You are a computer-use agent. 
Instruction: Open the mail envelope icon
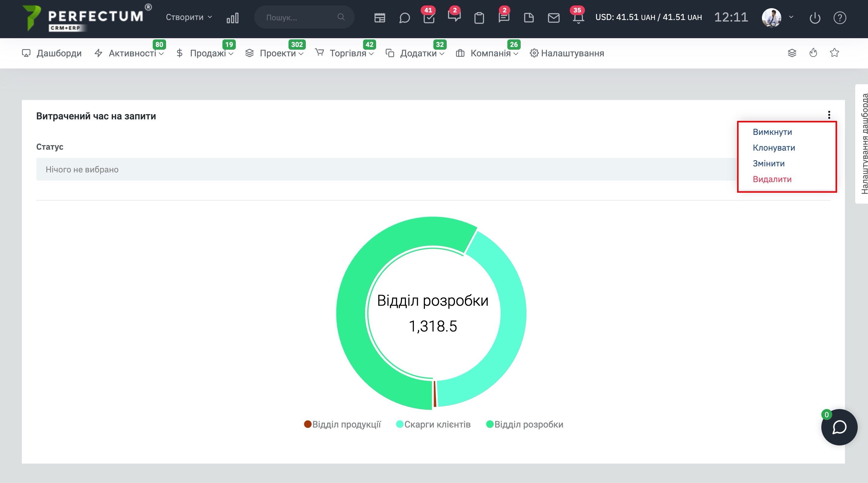[x=553, y=18]
